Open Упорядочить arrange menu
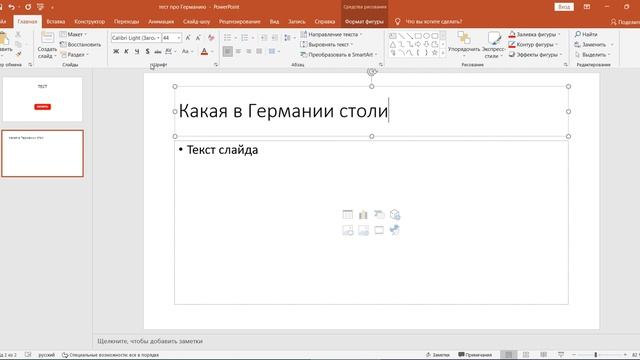This screenshot has height=360, width=640. (464, 45)
